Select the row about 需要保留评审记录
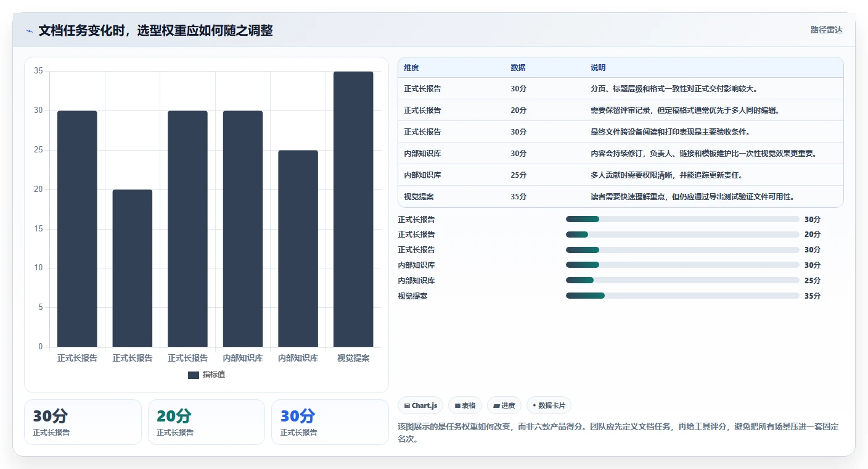This screenshot has width=868, height=469. pos(620,110)
